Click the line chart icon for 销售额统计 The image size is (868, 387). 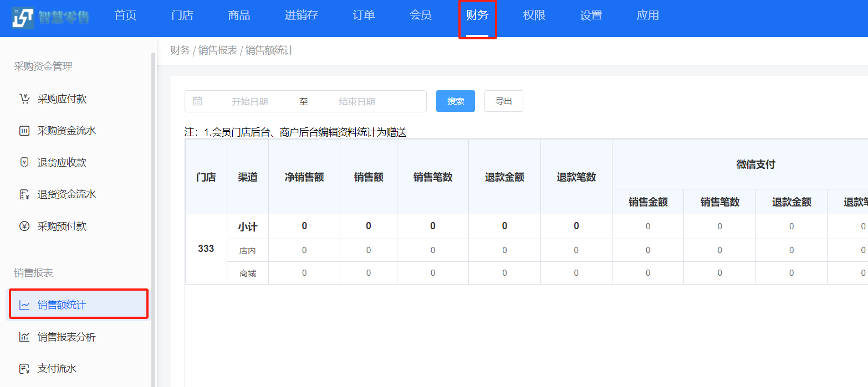(24, 305)
